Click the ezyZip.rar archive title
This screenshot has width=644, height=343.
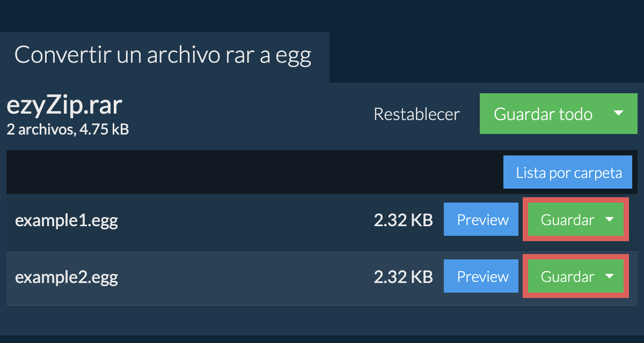pos(64,106)
